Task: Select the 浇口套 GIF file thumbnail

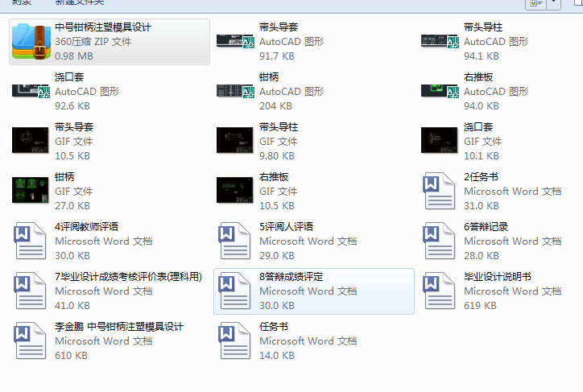Action: click(x=439, y=140)
